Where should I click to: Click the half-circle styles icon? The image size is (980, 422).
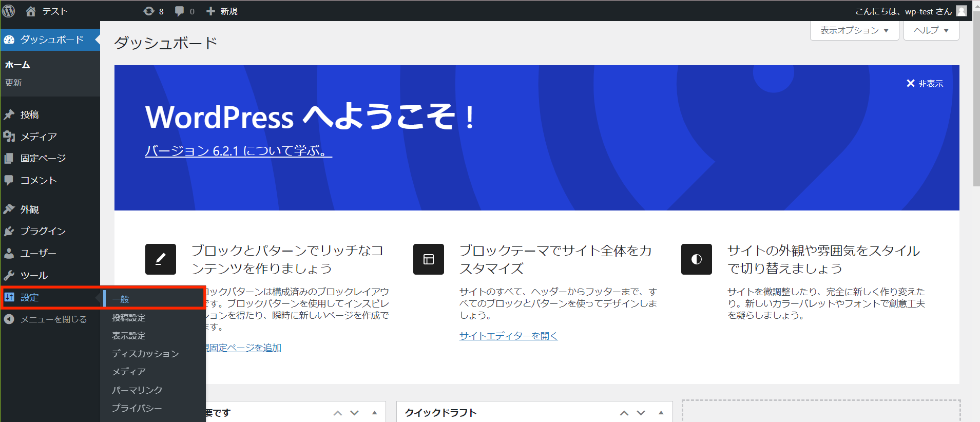(x=696, y=259)
